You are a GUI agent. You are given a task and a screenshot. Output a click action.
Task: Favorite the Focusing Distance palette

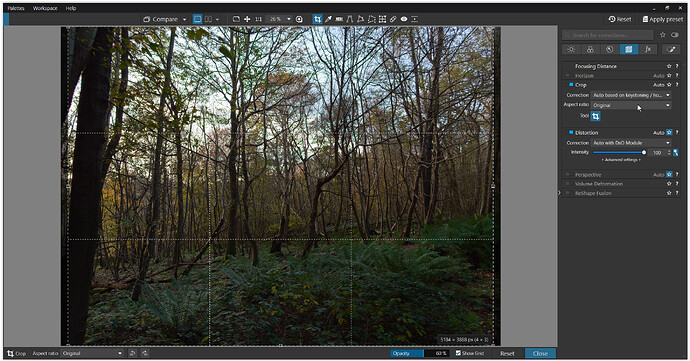[669, 66]
